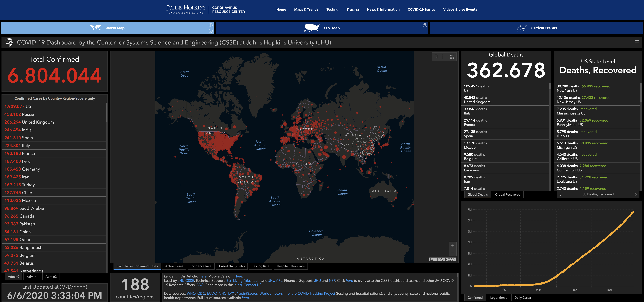
Task: Select the Active Cases map tab
Action: click(x=174, y=266)
